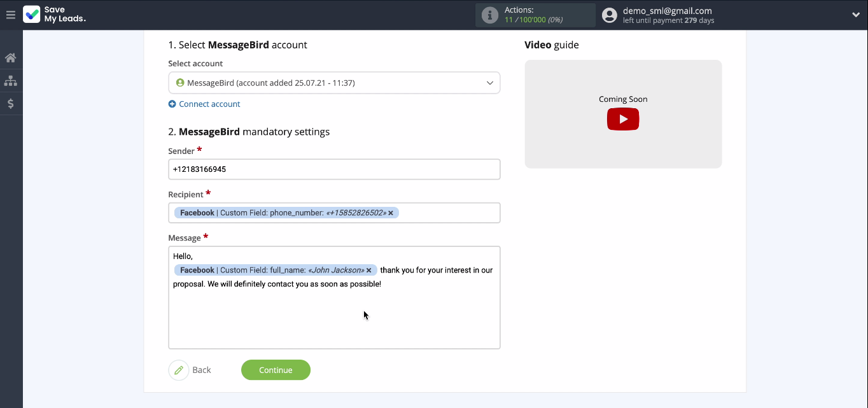868x408 pixels.
Task: Click inside the Message text area
Action: 334,297
